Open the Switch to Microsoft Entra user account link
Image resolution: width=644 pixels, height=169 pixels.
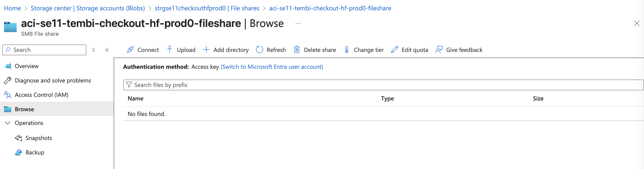(271, 67)
